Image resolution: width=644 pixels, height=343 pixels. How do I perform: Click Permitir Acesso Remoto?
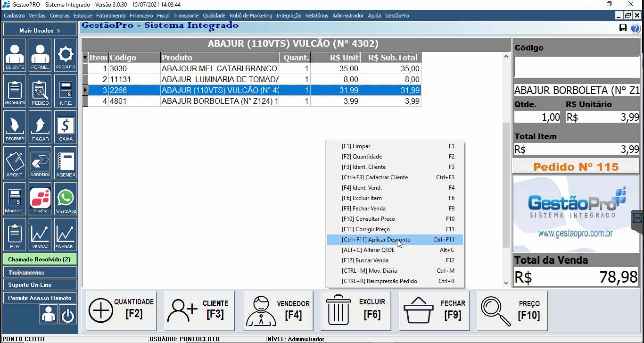click(x=40, y=298)
